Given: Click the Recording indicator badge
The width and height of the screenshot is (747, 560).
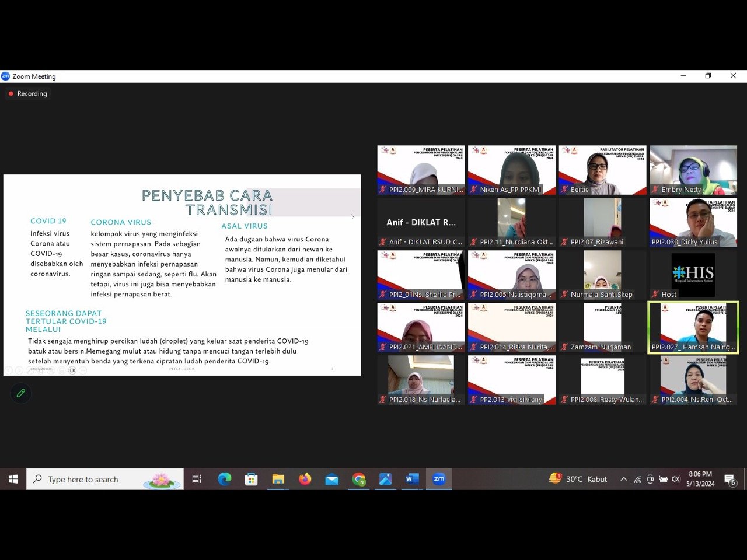Looking at the screenshot, I should [x=27, y=93].
